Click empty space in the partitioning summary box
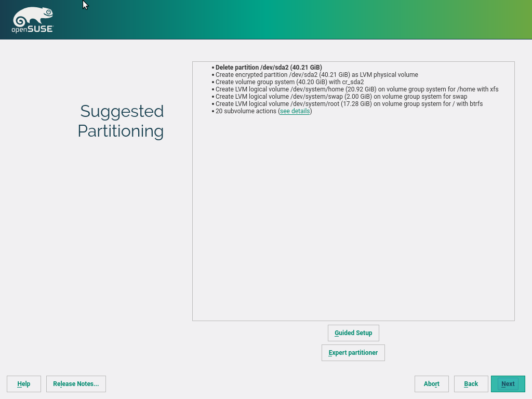Viewport: 532px width, 399px height. coord(353,218)
